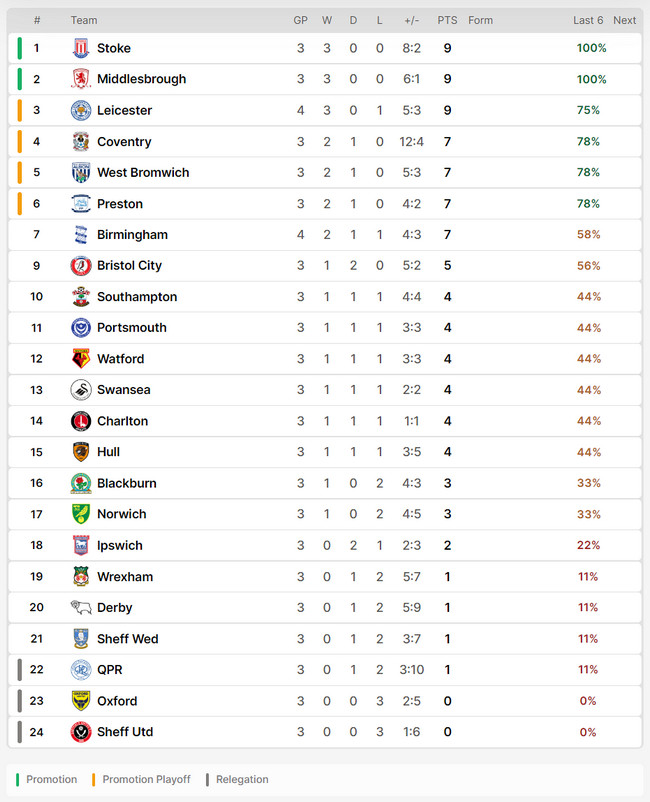
Task: Sort table by PTS column header
Action: tap(447, 20)
